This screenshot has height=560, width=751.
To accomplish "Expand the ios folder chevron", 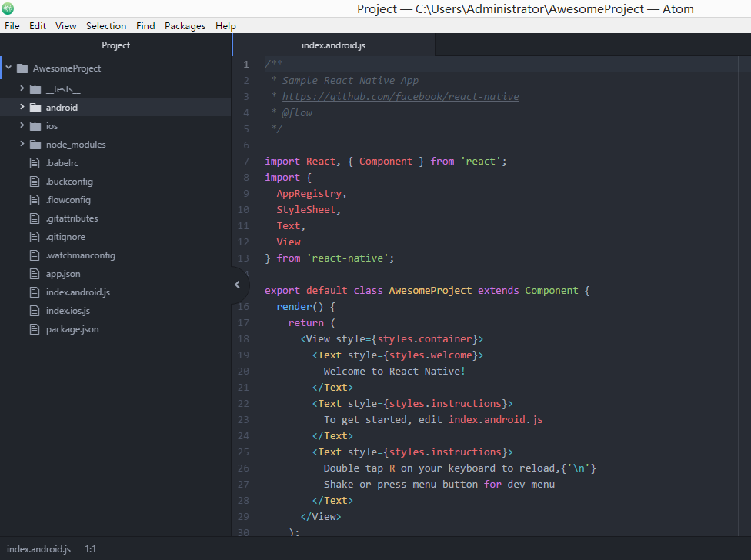I will [22, 125].
